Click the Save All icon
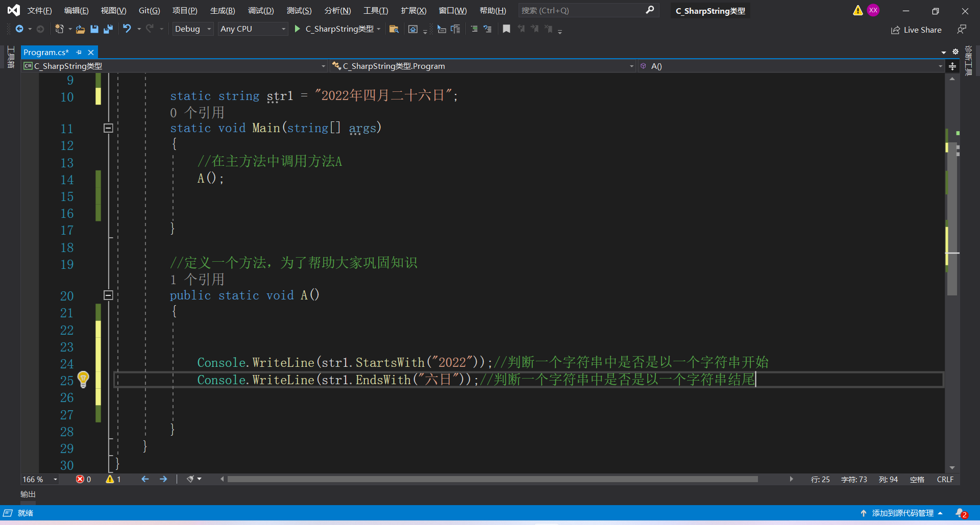This screenshot has width=980, height=525. point(108,29)
